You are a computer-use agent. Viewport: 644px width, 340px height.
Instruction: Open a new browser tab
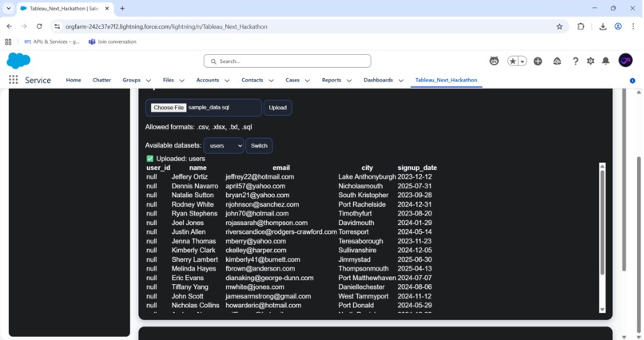click(122, 8)
